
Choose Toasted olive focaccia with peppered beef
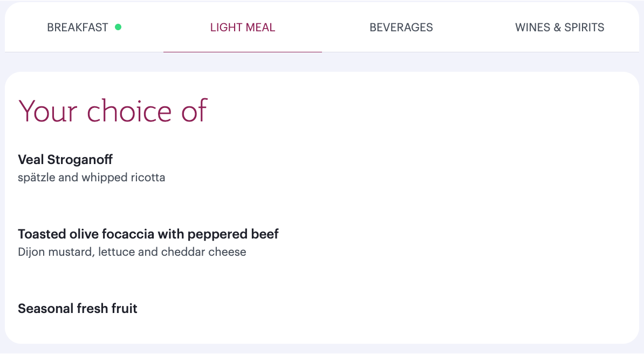click(148, 234)
